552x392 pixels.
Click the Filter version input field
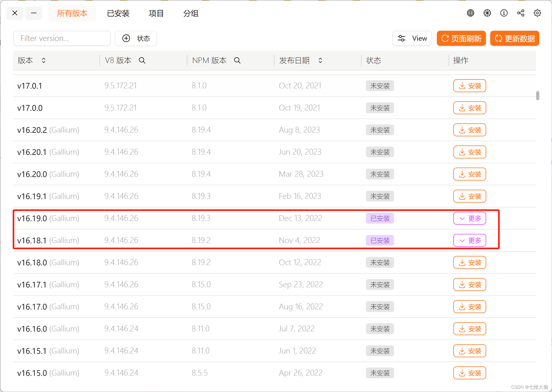pyautogui.click(x=62, y=38)
